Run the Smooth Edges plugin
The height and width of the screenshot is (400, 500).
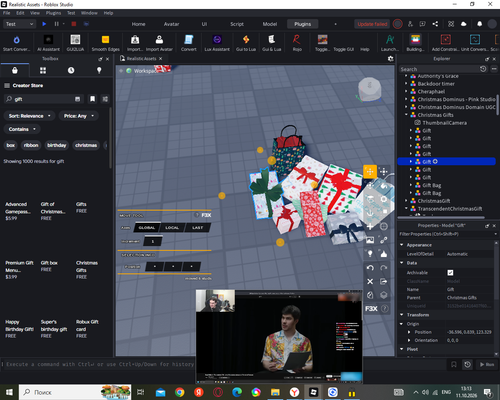click(x=105, y=43)
